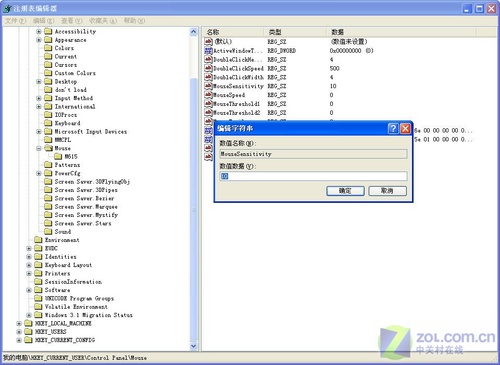The image size is (500, 365).
Task: Select the UNICODE Program Groups key
Action: pyautogui.click(x=79, y=298)
